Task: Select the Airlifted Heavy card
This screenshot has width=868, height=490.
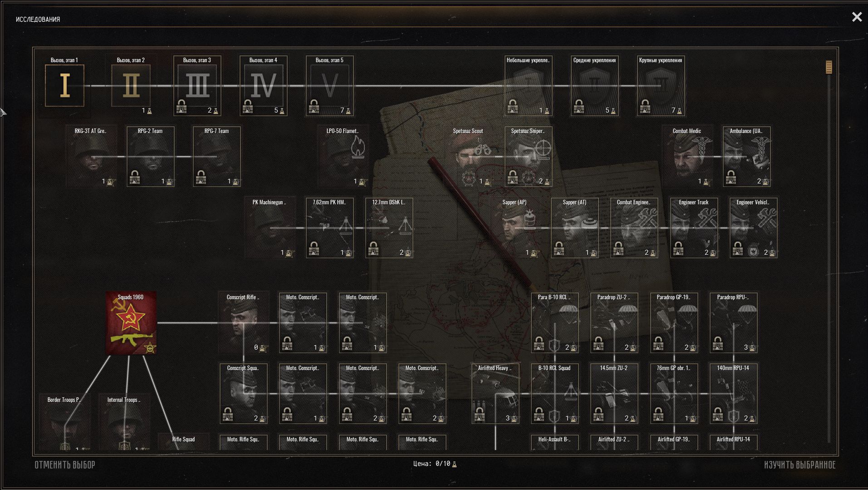Action: 495,394
